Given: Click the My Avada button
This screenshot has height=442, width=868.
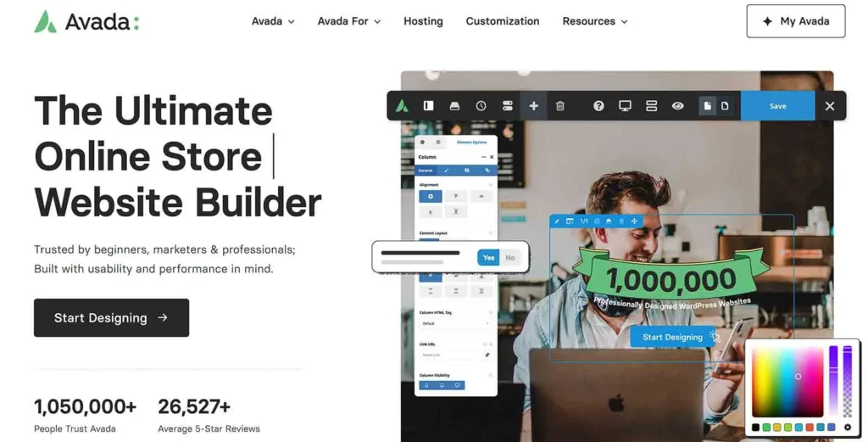Looking at the screenshot, I should pyautogui.click(x=795, y=21).
